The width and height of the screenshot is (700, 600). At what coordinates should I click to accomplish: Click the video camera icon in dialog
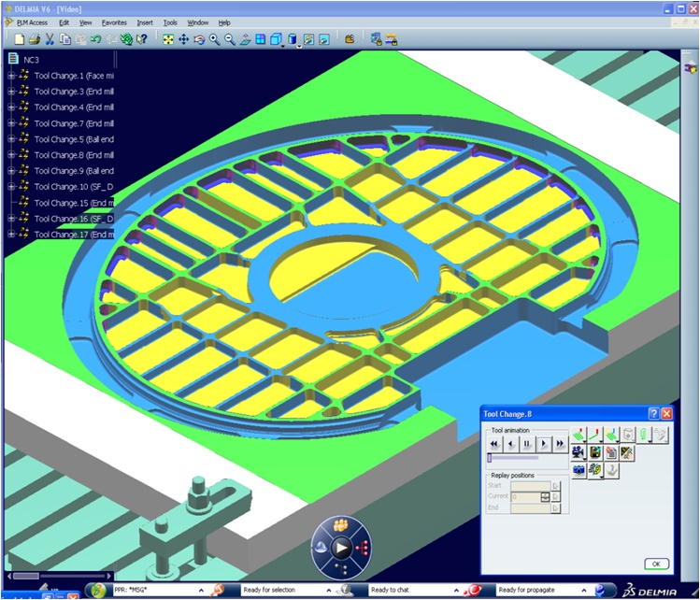pos(579,452)
